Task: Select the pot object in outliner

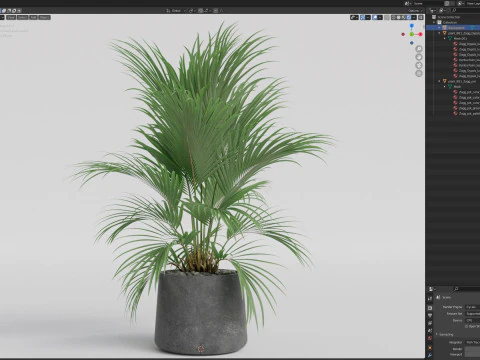Action: click(x=459, y=81)
